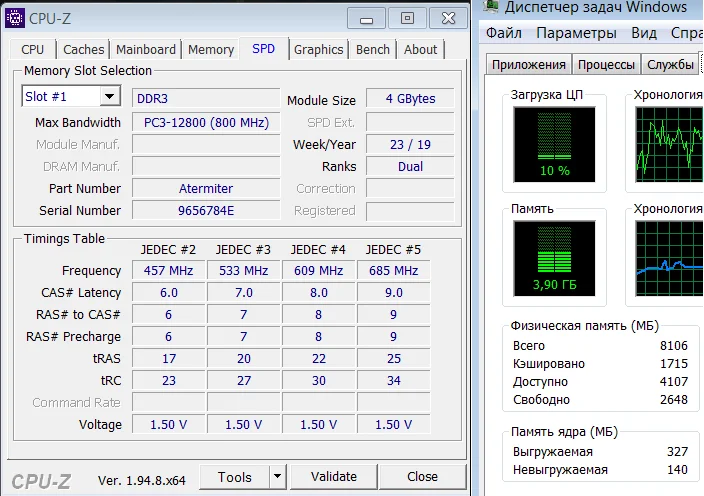Minimize the CPU-Z window

click(366, 18)
